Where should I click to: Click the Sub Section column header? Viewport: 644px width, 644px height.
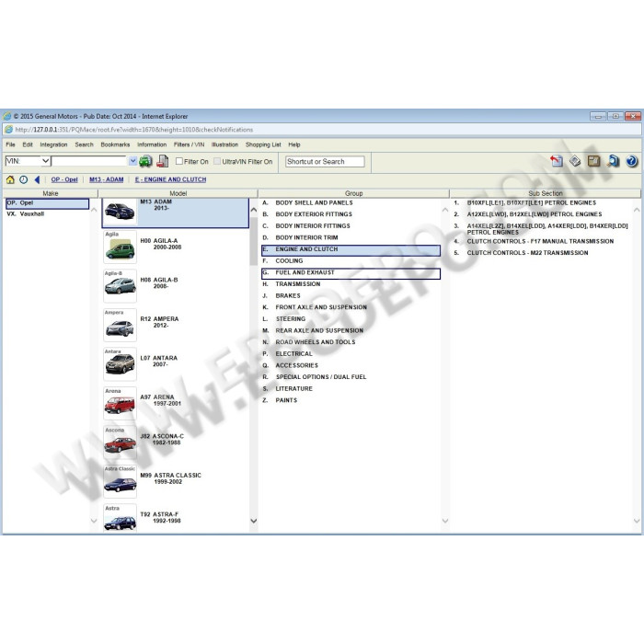(x=545, y=193)
